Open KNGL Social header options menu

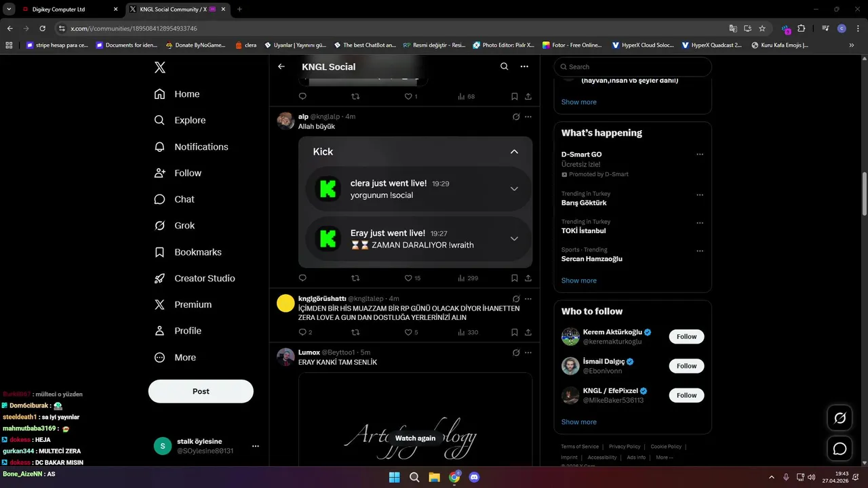[524, 66]
